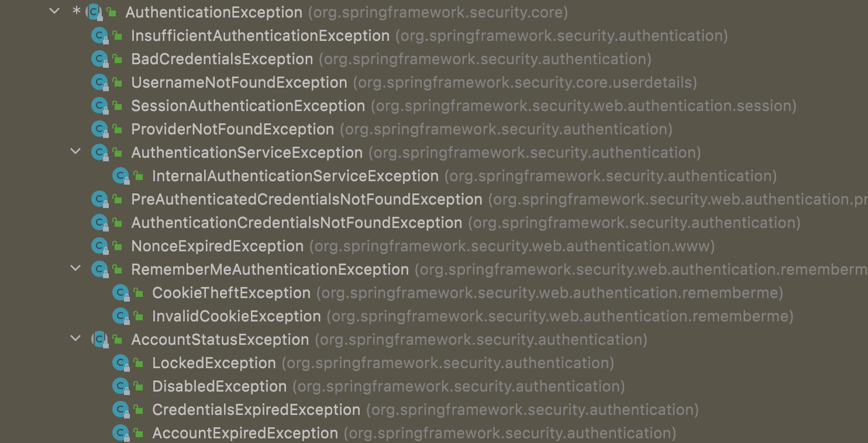The image size is (868, 443).
Task: Collapse the AccountStatusException subtree
Action: coord(75,339)
